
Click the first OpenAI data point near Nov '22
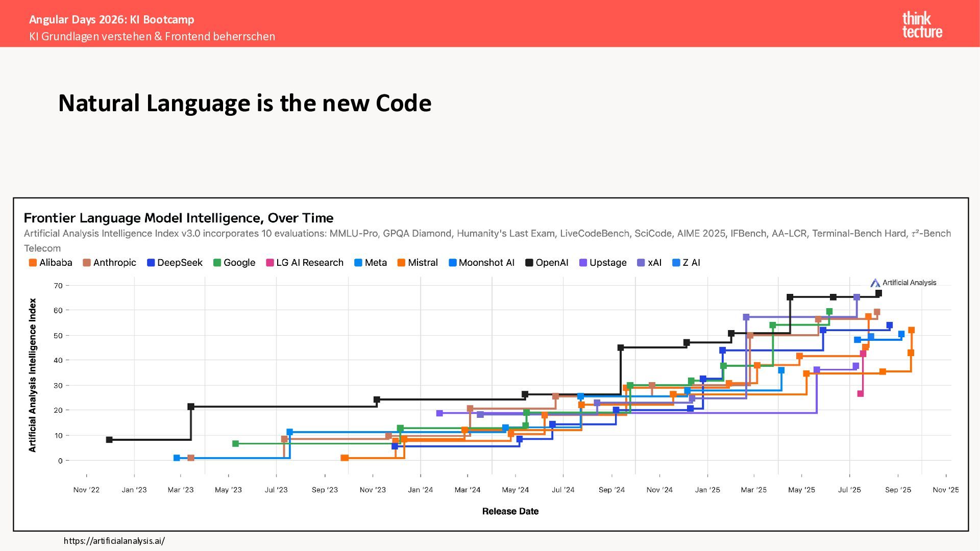(109, 440)
